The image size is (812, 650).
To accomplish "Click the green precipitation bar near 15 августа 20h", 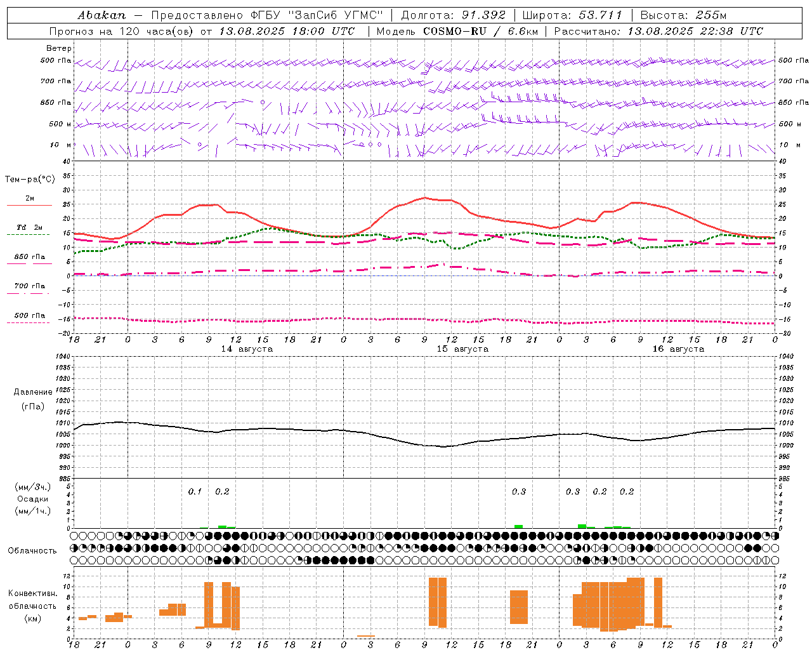I will [518, 526].
